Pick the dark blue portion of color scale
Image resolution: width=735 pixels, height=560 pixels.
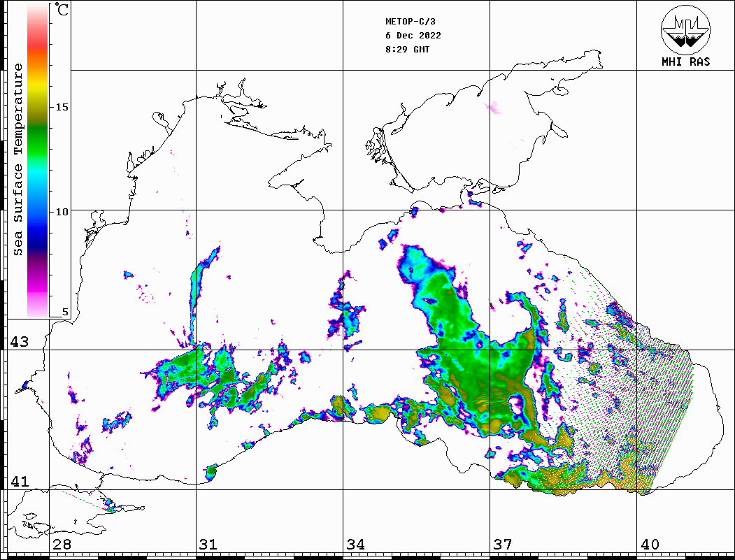[38, 241]
